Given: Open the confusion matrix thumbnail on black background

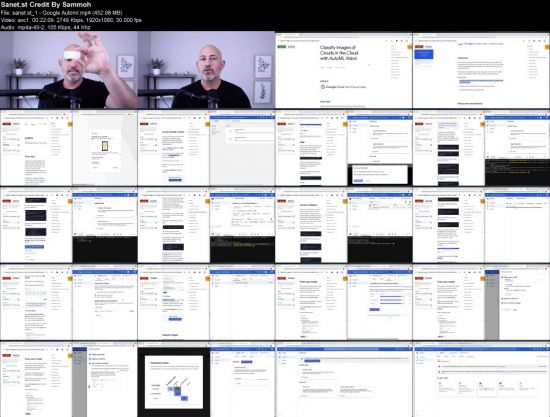Looking at the screenshot, I should (x=206, y=379).
